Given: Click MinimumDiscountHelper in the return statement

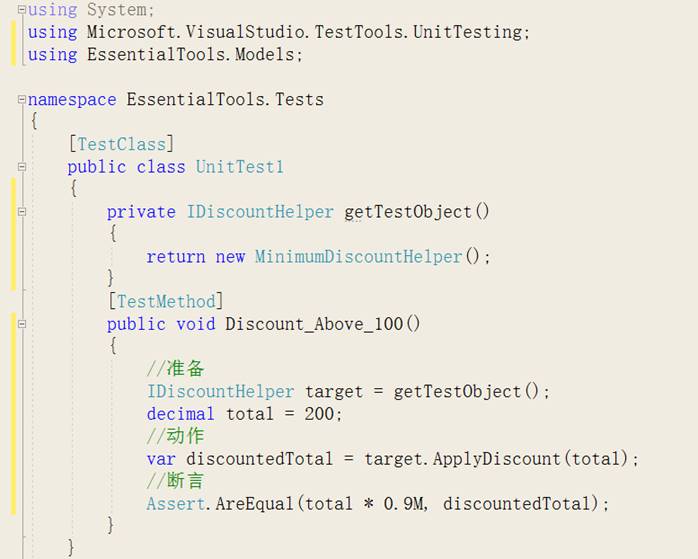Looking at the screenshot, I should pyautogui.click(x=358, y=256).
